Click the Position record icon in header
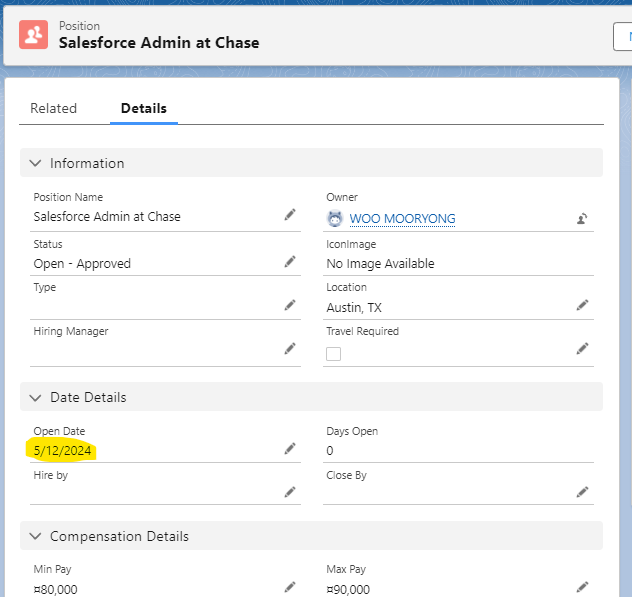The height and width of the screenshot is (597, 632). pos(34,35)
